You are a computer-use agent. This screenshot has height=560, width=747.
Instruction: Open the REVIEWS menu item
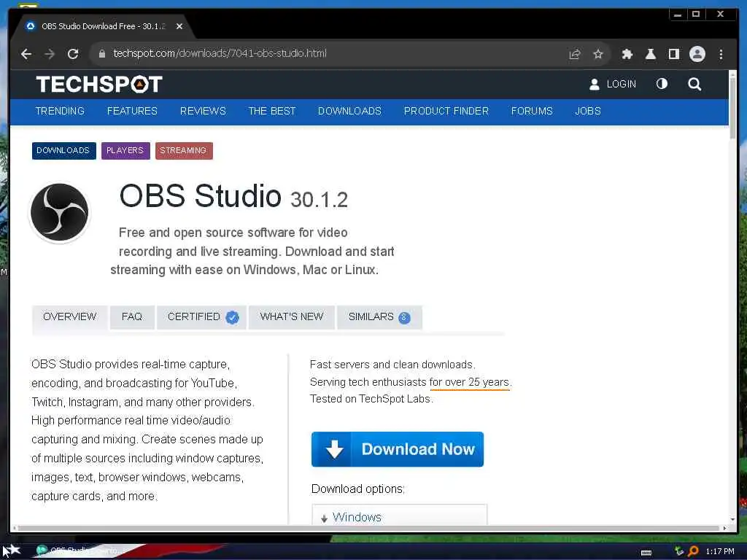tap(203, 111)
